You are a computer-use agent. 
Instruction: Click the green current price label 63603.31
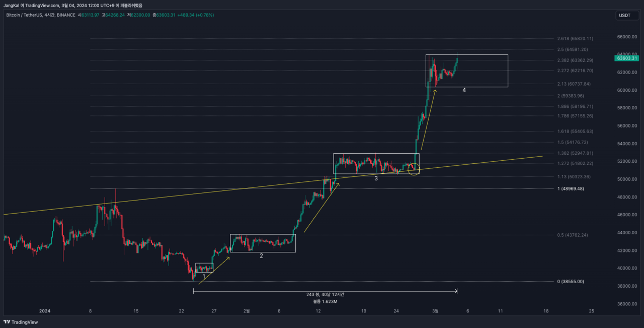(626, 58)
